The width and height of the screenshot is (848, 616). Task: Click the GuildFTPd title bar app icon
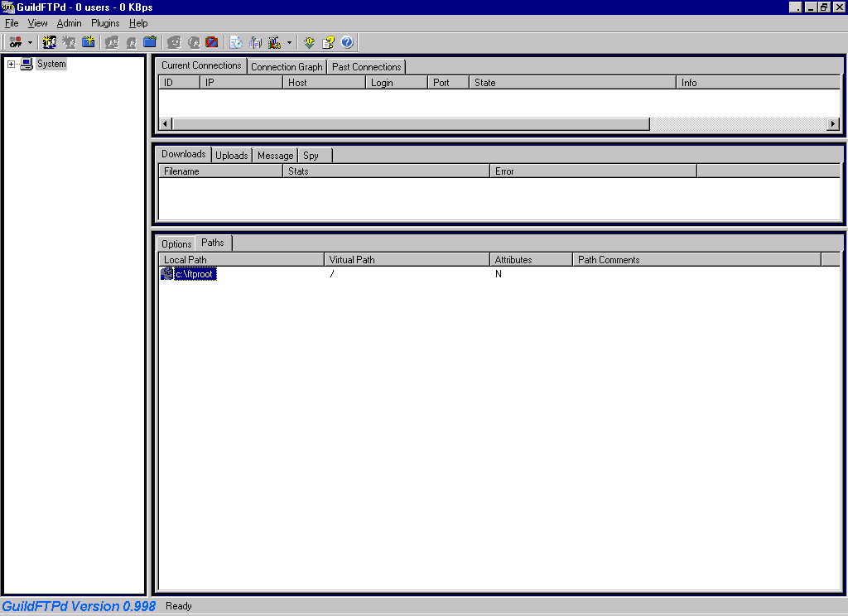click(8, 7)
